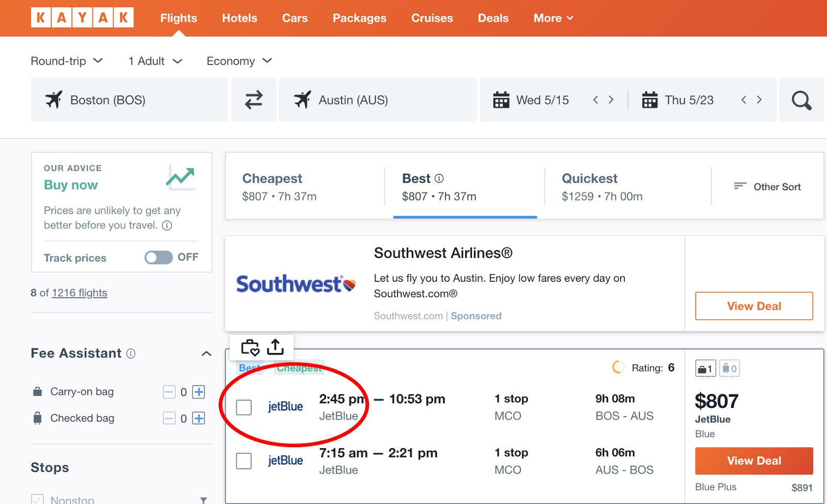Click the share flight upload icon

point(275,347)
